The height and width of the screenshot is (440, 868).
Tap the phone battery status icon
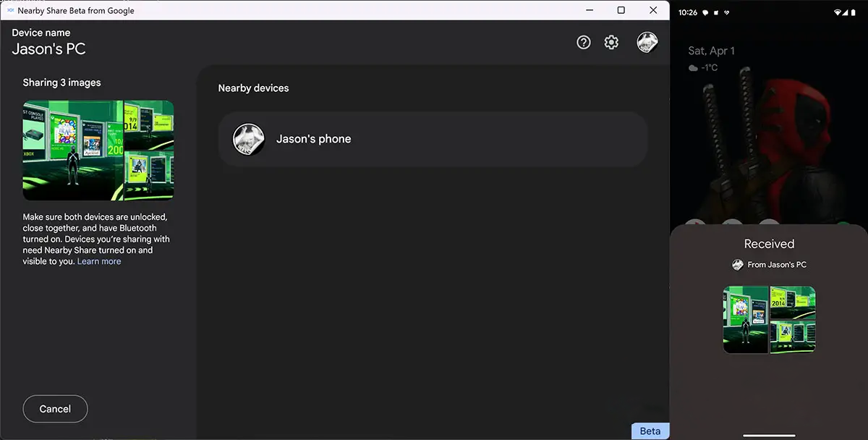(x=854, y=12)
